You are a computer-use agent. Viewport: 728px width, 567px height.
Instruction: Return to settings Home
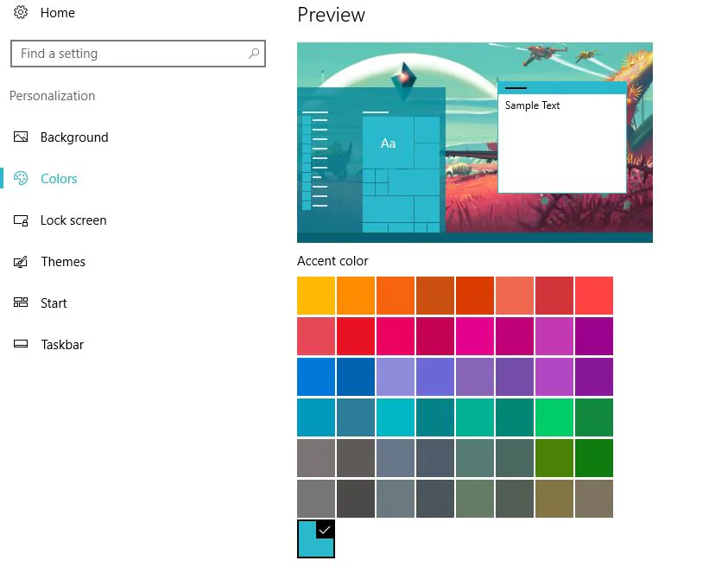[x=57, y=13]
